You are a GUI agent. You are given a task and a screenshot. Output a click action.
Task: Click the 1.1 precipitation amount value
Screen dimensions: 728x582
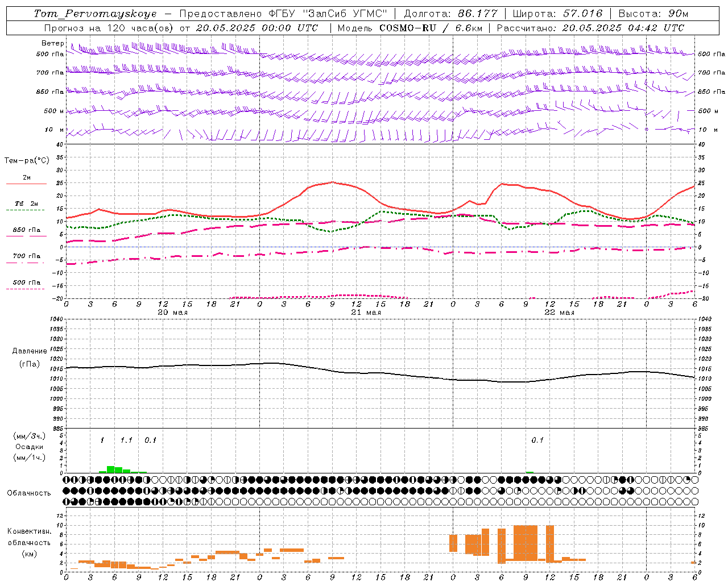click(x=126, y=440)
